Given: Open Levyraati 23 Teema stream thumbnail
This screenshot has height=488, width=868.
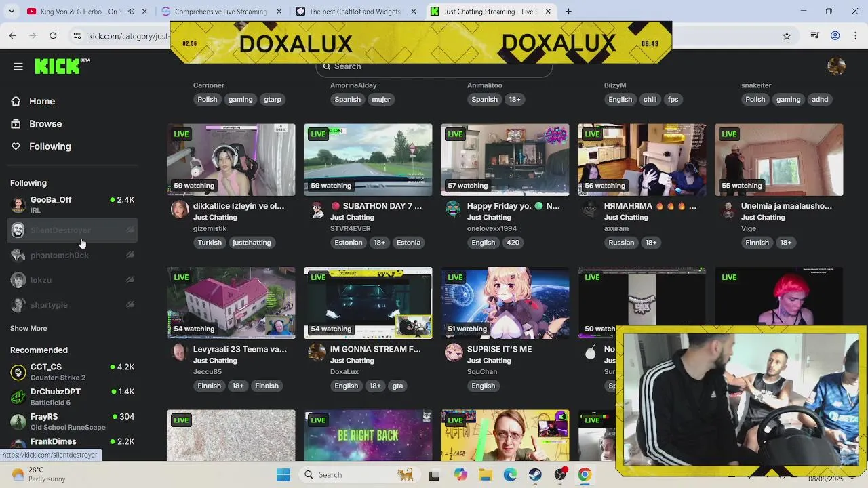Looking at the screenshot, I should point(231,303).
